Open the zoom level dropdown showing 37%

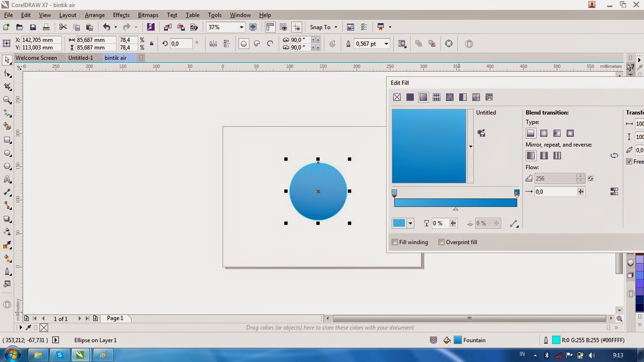(241, 27)
